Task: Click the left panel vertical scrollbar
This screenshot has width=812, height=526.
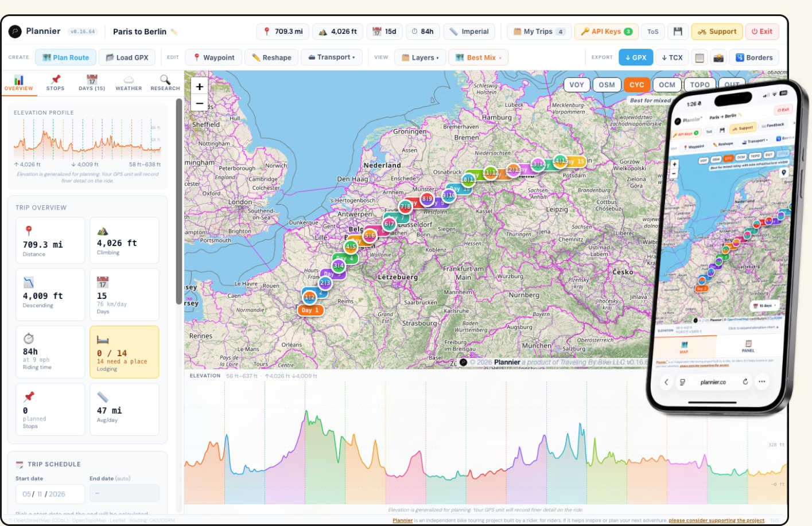Action: (x=179, y=201)
